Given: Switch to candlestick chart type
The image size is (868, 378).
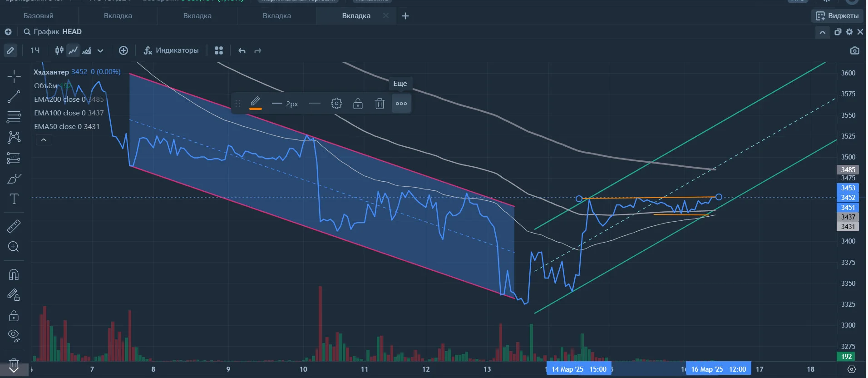Looking at the screenshot, I should pyautogui.click(x=59, y=50).
